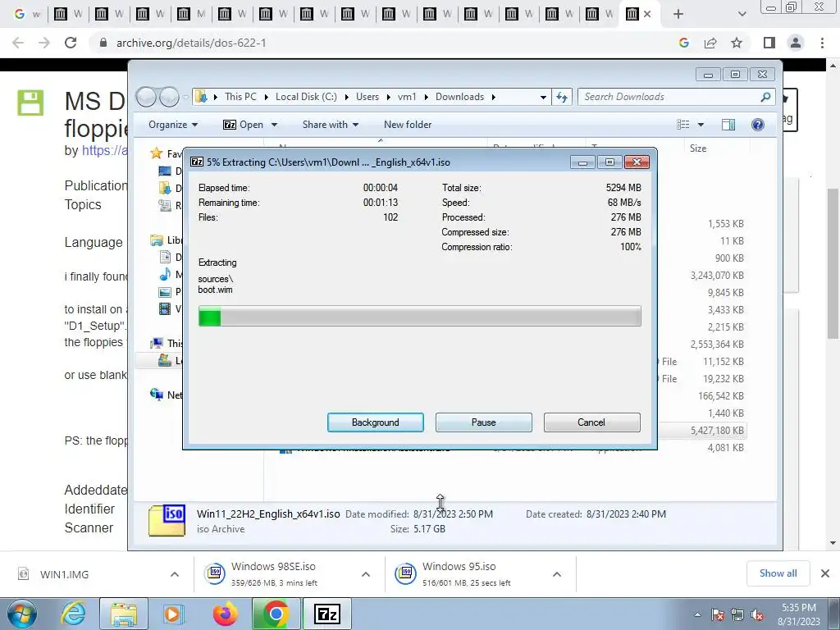Close the downloads bar
Viewport: 840px width, 630px height.
pos(825,573)
